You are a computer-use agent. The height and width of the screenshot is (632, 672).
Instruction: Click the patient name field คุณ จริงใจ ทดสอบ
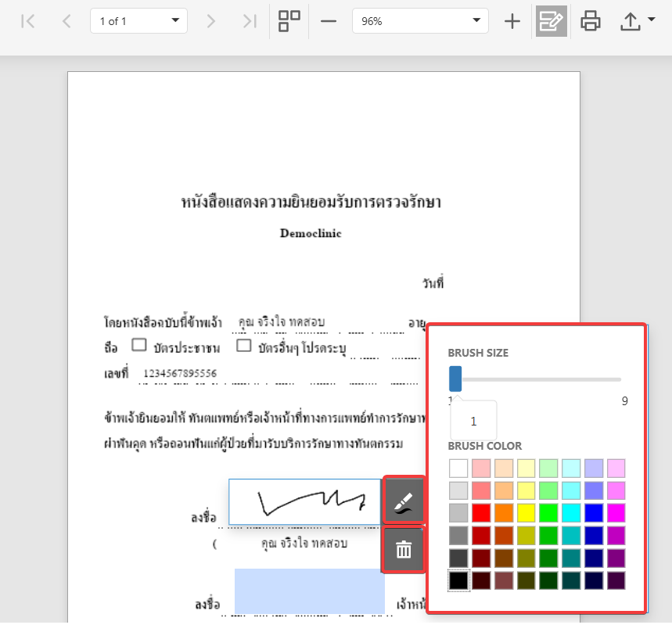click(x=282, y=321)
